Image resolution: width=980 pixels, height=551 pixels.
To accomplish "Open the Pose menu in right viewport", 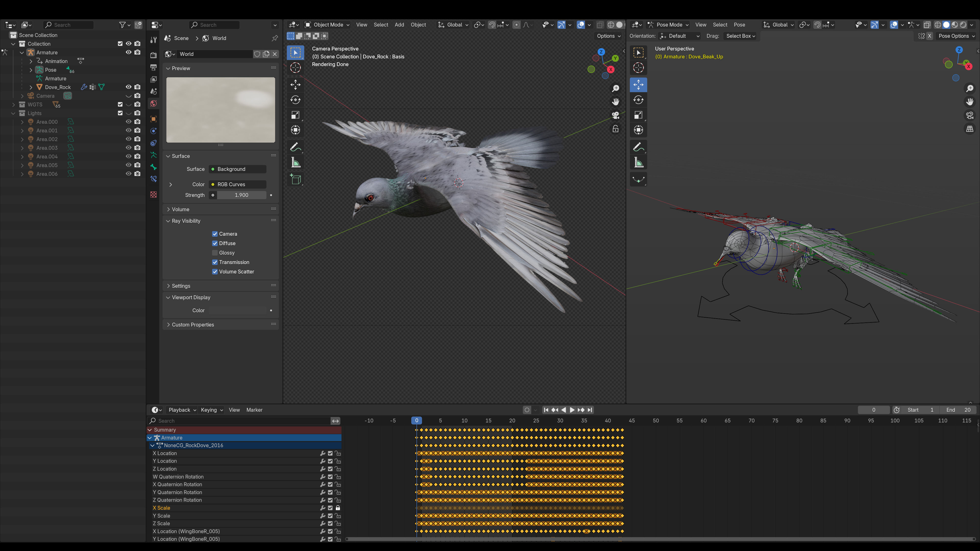I will [x=739, y=25].
